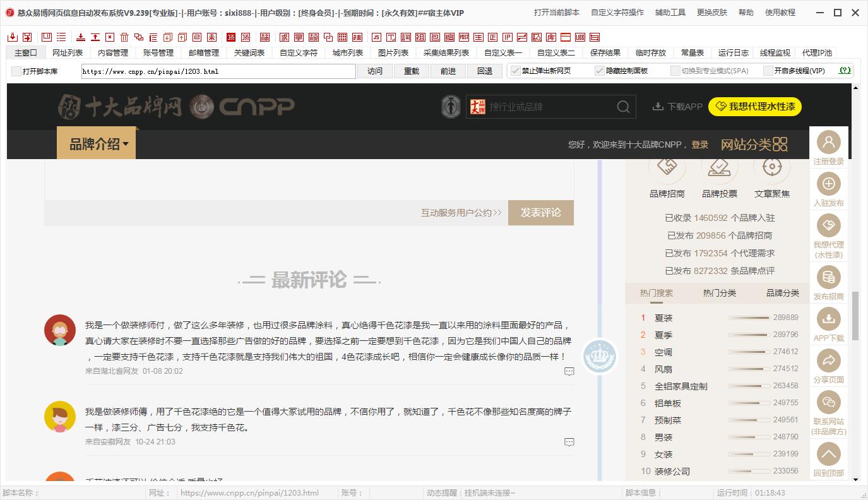Click the 品牌招商 handshake icon

tap(667, 167)
